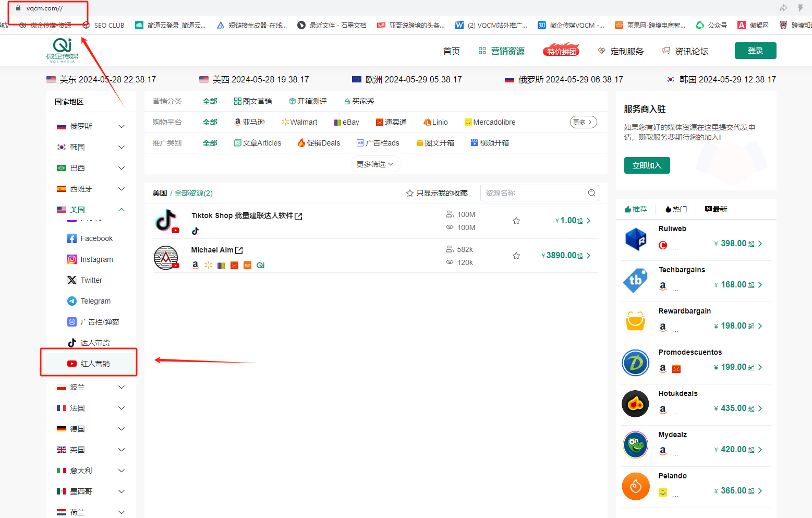The width and height of the screenshot is (812, 518).
Task: Filter by 亚马逊 Amazon platform
Action: click(250, 122)
